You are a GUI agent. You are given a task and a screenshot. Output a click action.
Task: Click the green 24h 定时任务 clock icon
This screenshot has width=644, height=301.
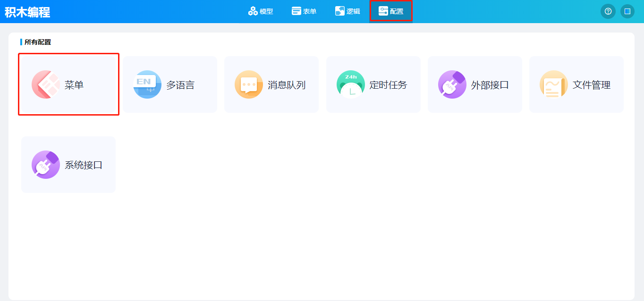pos(350,84)
